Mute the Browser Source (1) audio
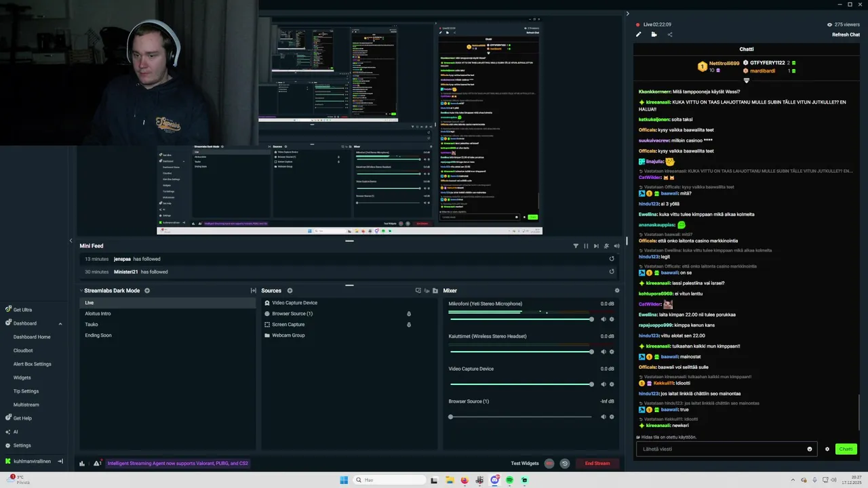This screenshot has height=488, width=868. coord(604,417)
